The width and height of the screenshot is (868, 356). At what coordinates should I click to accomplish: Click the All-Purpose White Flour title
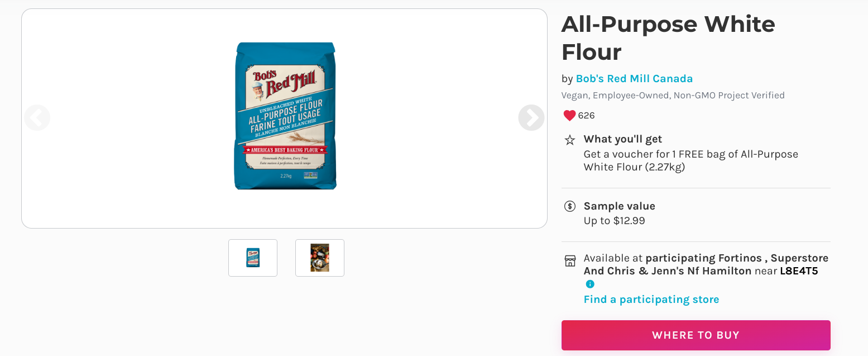coord(668,38)
